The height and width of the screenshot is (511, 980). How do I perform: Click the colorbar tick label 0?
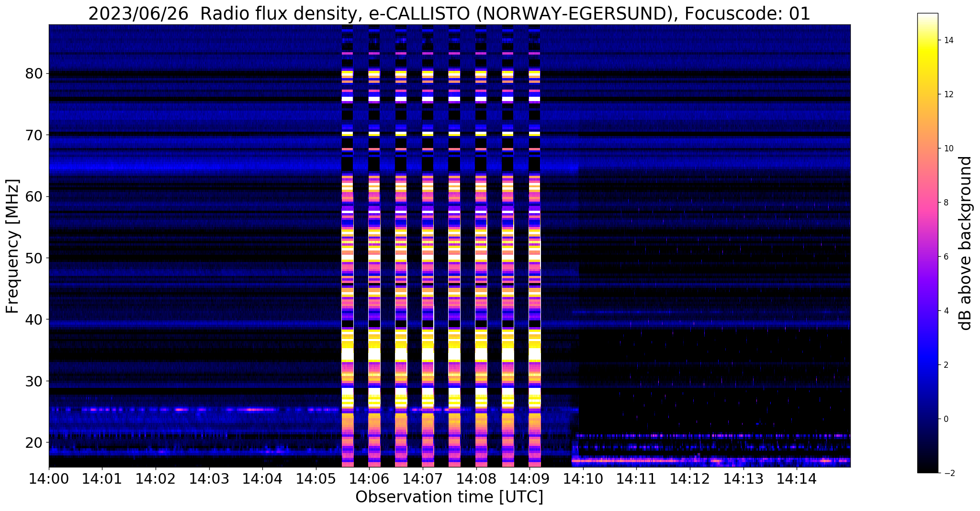[946, 419]
